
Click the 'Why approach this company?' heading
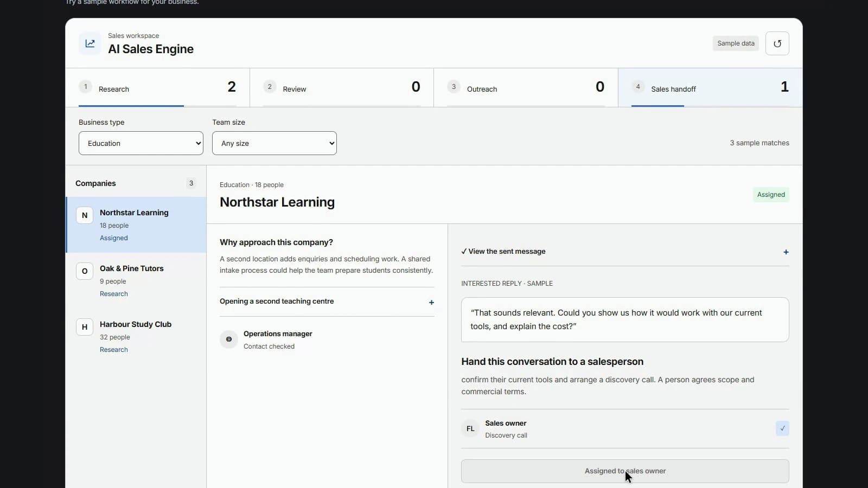pos(276,242)
